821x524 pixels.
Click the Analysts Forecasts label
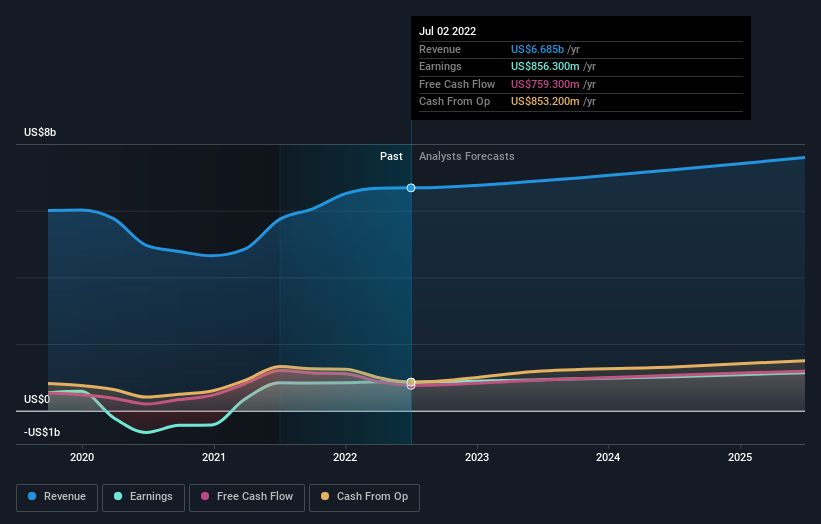(x=467, y=157)
